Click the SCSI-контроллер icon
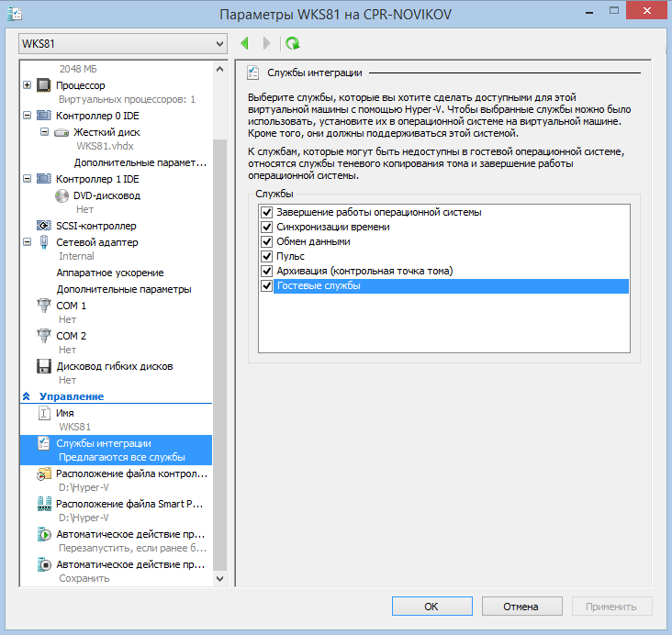Image resolution: width=672 pixels, height=635 pixels. click(x=43, y=226)
